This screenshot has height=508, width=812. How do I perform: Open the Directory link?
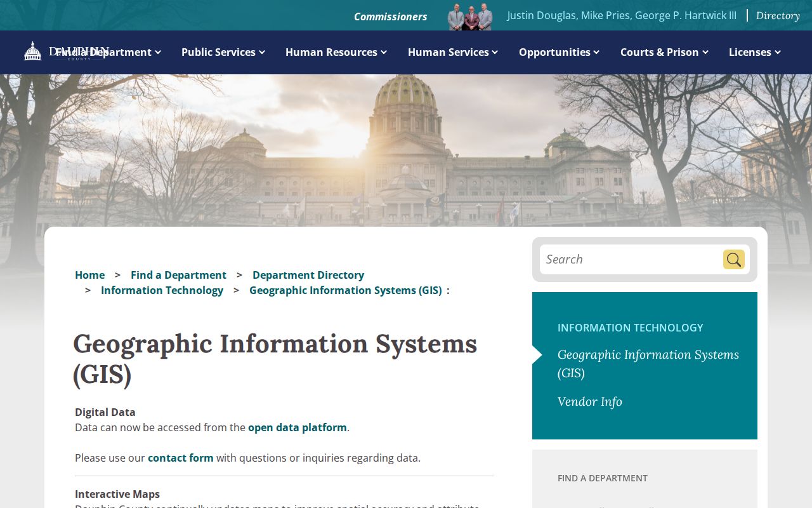point(778,15)
